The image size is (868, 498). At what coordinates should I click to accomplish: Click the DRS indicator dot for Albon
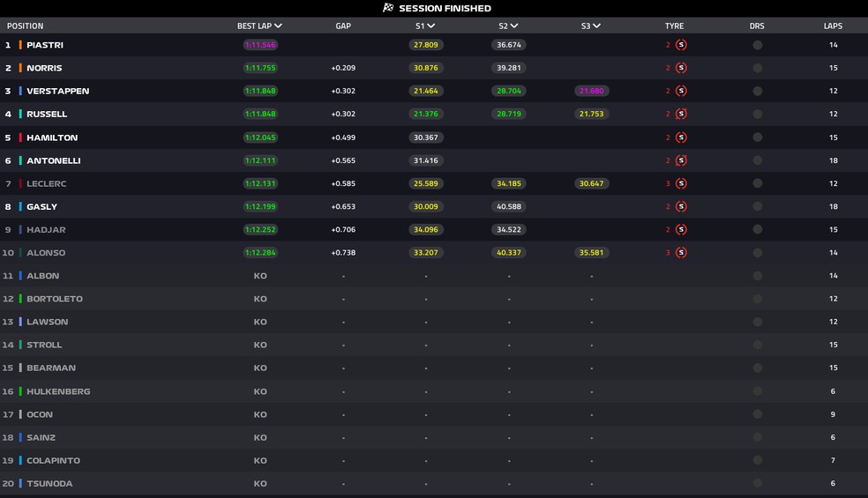point(757,276)
